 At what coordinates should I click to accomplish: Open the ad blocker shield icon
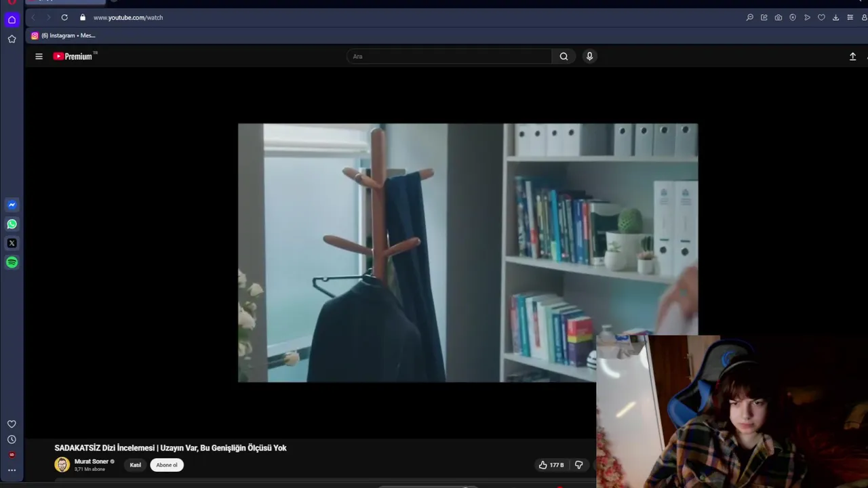coord(793,18)
